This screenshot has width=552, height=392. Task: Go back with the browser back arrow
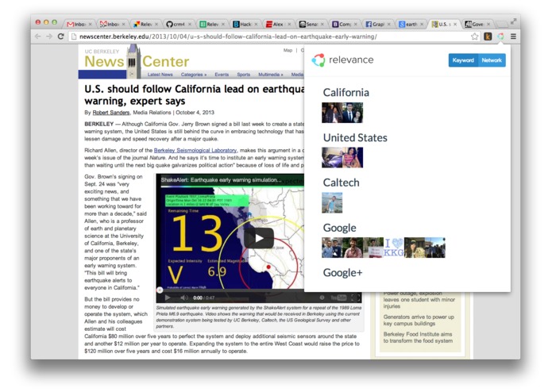click(x=38, y=37)
